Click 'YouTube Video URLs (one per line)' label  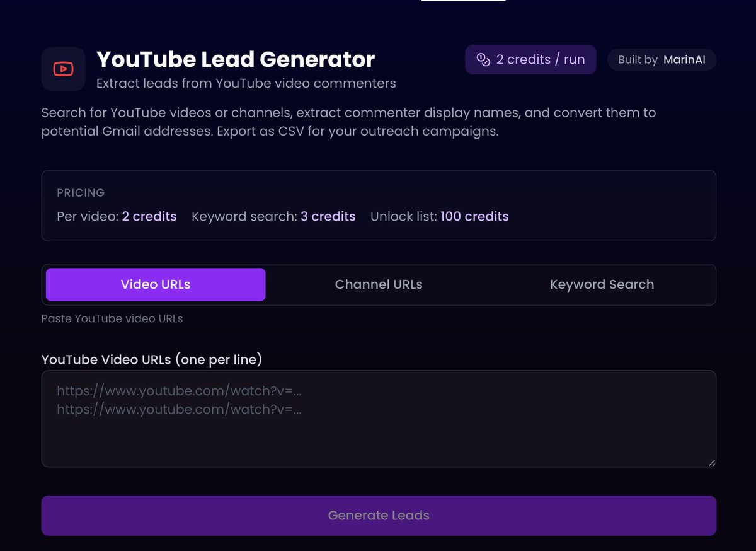click(152, 360)
